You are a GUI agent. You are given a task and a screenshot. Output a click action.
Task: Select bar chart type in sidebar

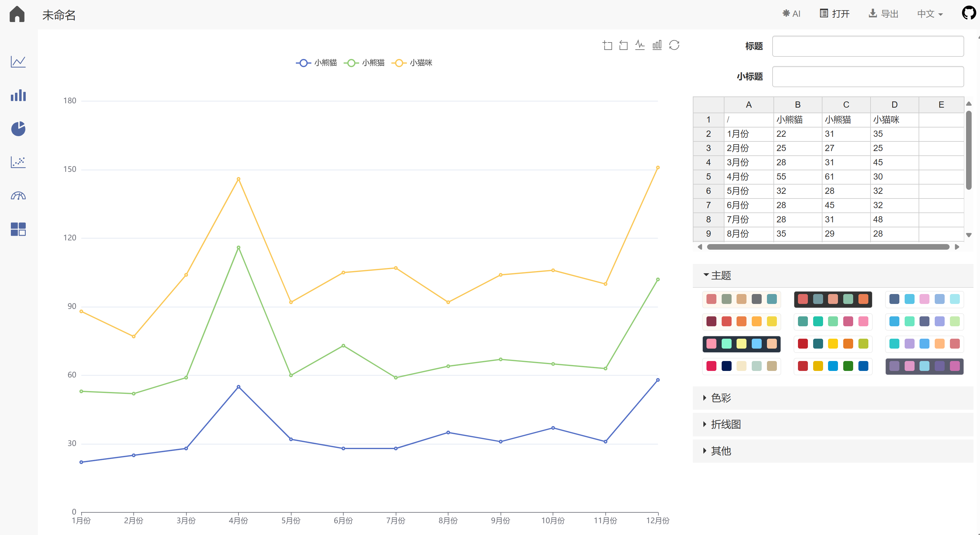click(18, 95)
